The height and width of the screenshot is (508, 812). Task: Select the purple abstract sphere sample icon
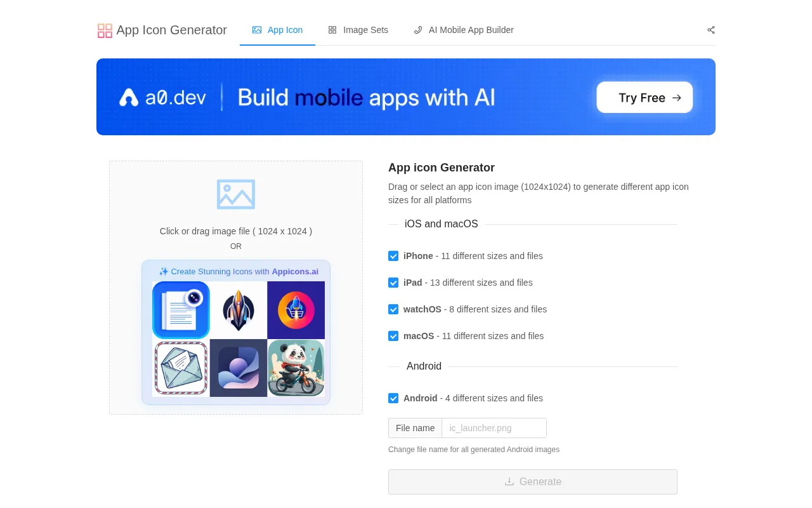pyautogui.click(x=239, y=368)
